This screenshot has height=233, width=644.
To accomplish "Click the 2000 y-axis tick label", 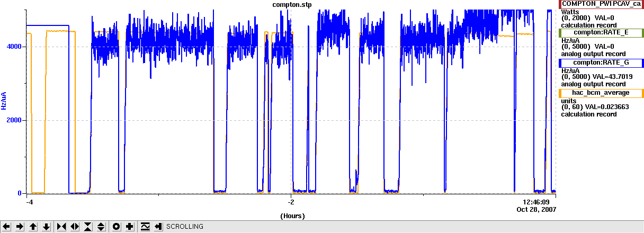I will coord(15,120).
